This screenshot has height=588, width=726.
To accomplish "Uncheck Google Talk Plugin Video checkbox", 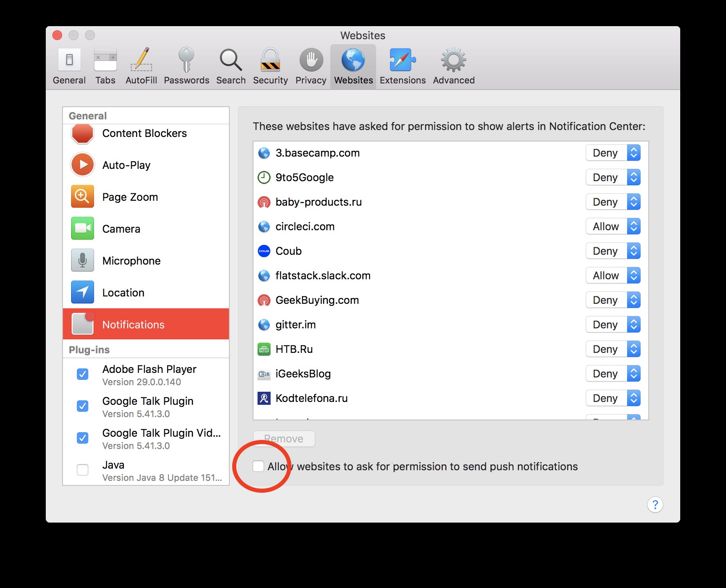I will coord(83,438).
